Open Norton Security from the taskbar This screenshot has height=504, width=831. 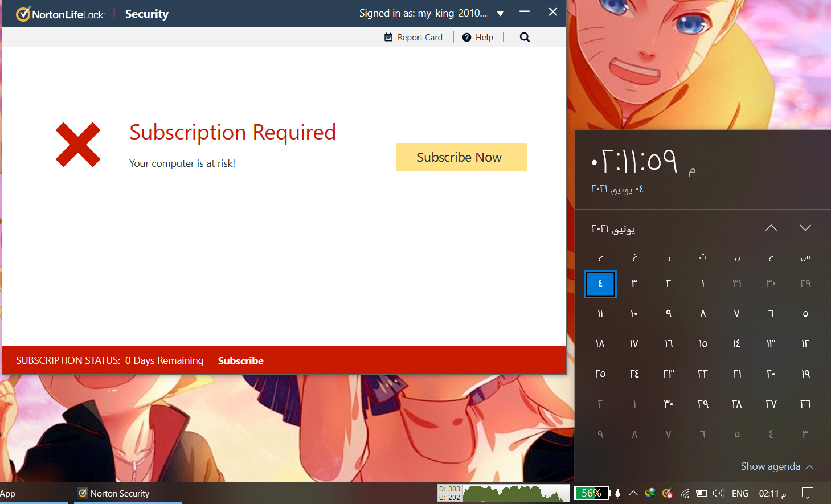pos(128,493)
